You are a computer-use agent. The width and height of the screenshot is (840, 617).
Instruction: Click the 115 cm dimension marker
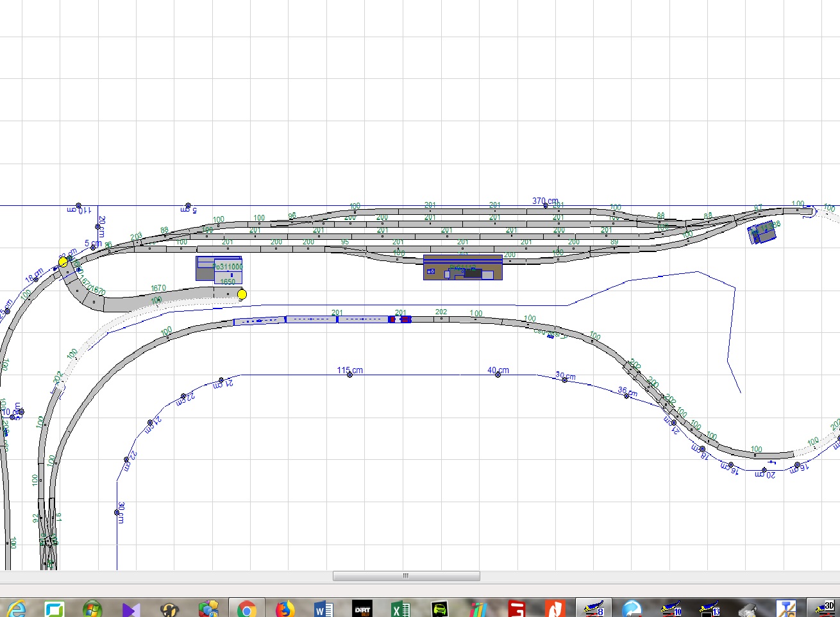coord(350,371)
